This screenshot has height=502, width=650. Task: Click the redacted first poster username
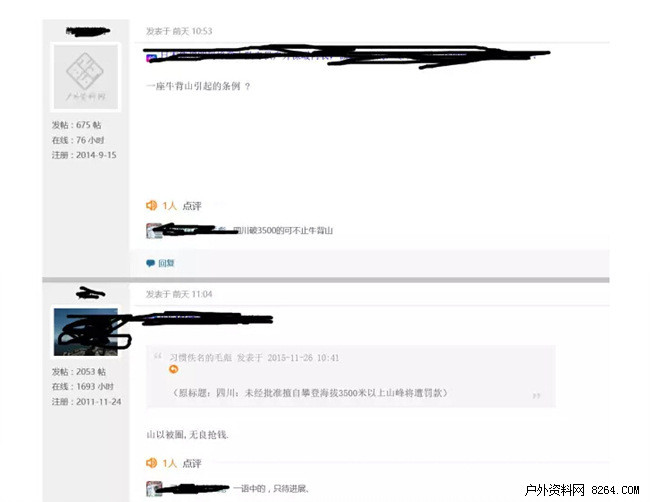[x=87, y=31]
